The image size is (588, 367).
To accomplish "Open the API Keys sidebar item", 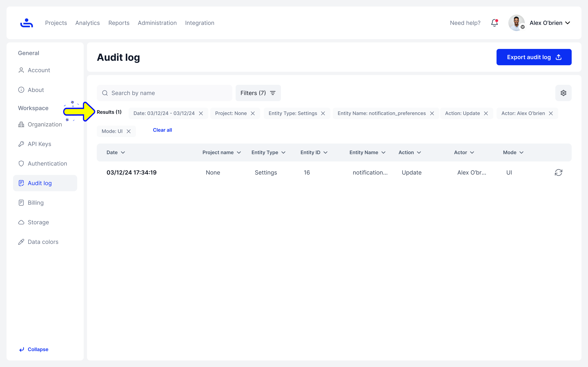I will (x=39, y=144).
